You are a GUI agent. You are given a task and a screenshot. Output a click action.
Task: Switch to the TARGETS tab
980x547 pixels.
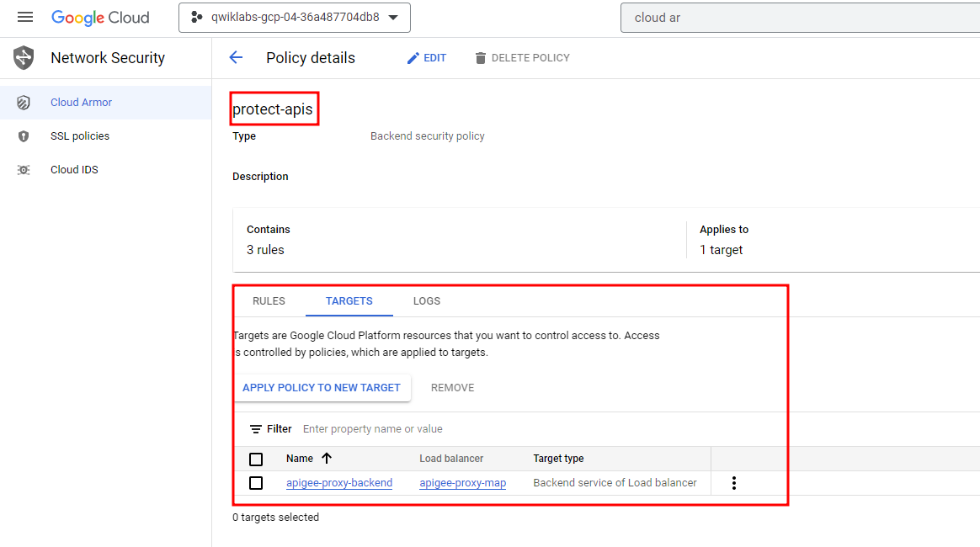point(349,301)
